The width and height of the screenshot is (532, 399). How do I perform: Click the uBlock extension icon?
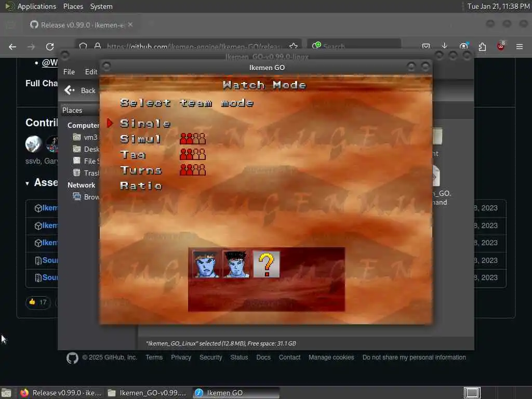(501, 46)
